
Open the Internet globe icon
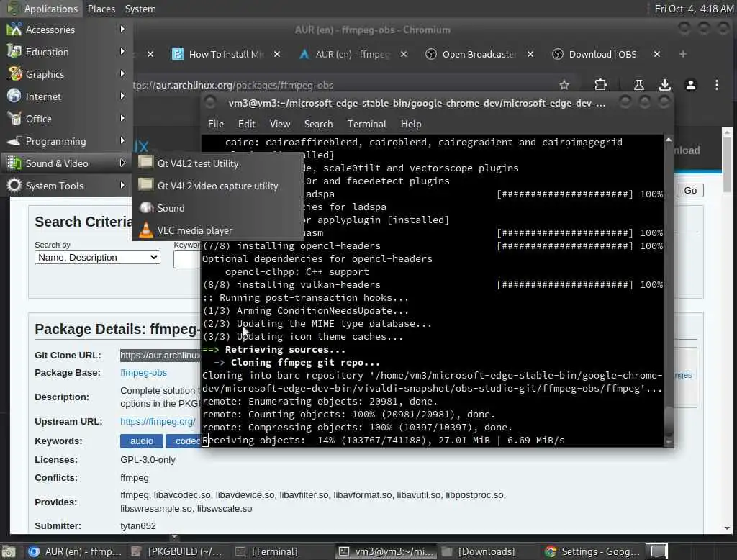pos(14,96)
